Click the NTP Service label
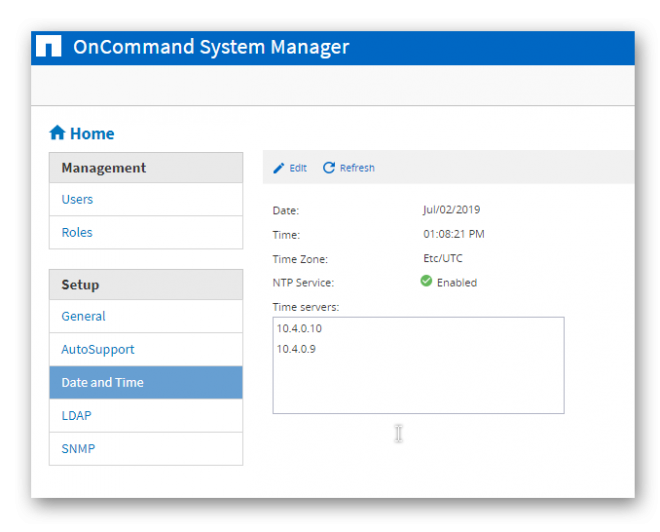660x532 pixels. point(303,283)
